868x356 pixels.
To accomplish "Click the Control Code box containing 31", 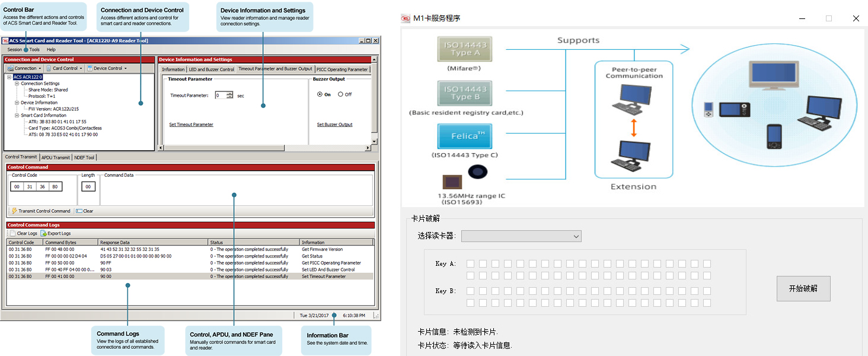I will pos(30,187).
